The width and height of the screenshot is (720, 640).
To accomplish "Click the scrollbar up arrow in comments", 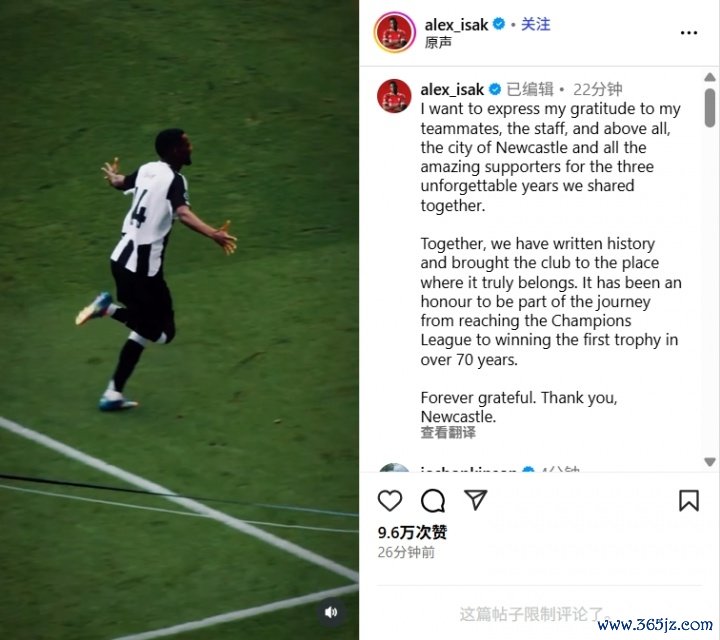I will tap(709, 77).
